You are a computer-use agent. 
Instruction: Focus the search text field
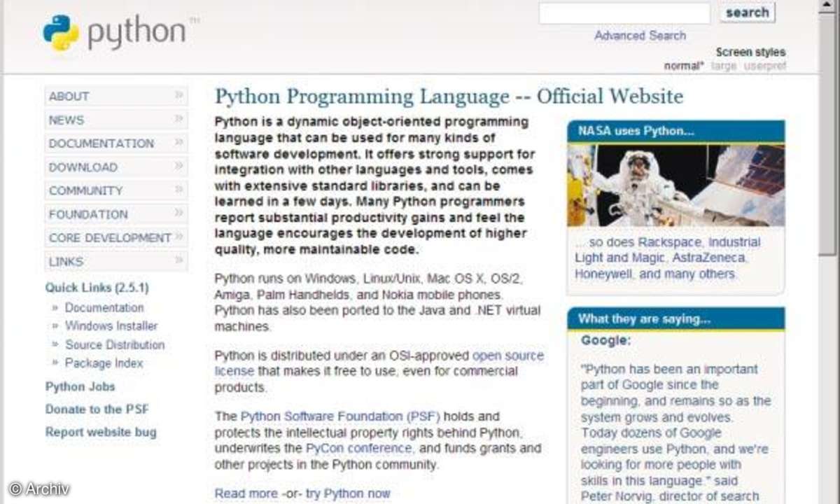(624, 13)
